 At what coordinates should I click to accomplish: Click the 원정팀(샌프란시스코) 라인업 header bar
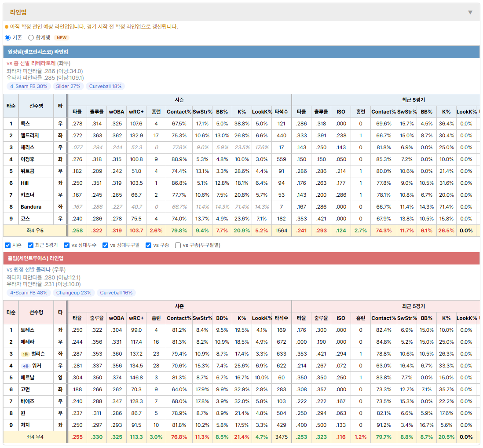[x=241, y=52]
